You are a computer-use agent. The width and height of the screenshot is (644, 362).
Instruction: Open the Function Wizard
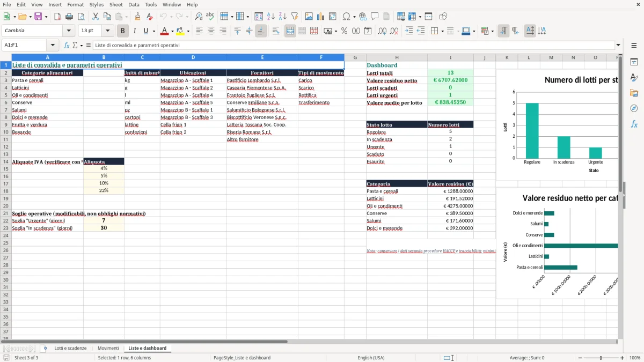[67, 45]
